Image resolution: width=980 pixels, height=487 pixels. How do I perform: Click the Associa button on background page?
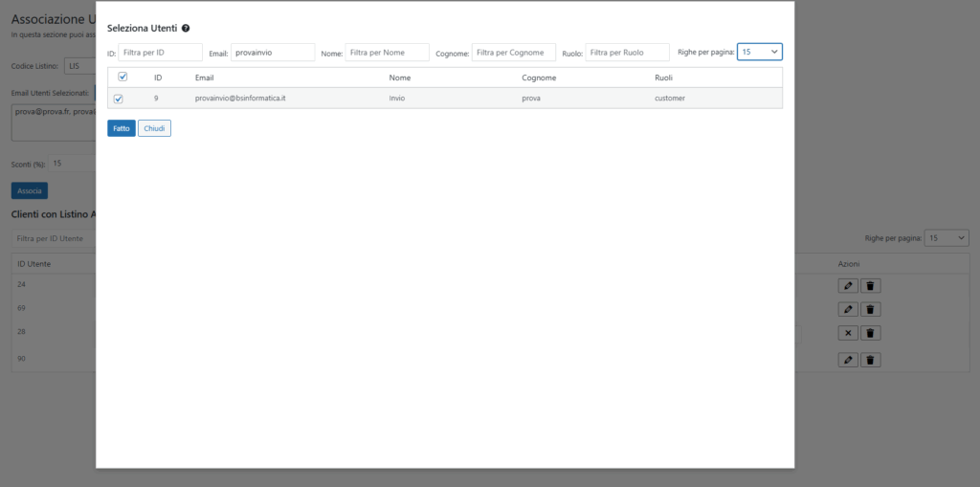click(30, 190)
